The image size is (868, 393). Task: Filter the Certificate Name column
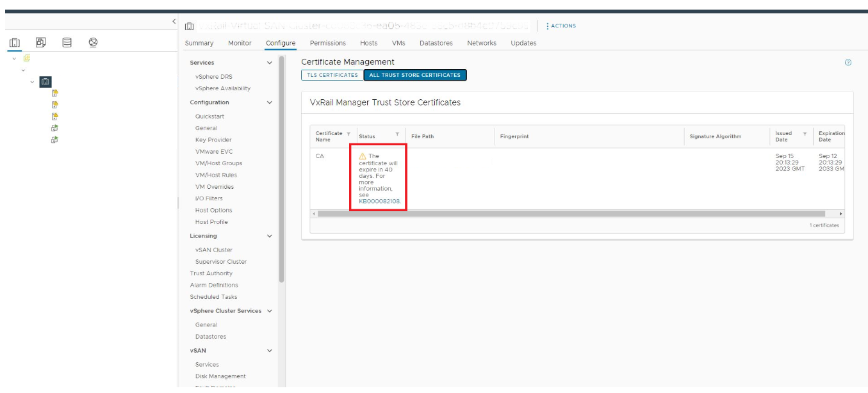pyautogui.click(x=348, y=134)
